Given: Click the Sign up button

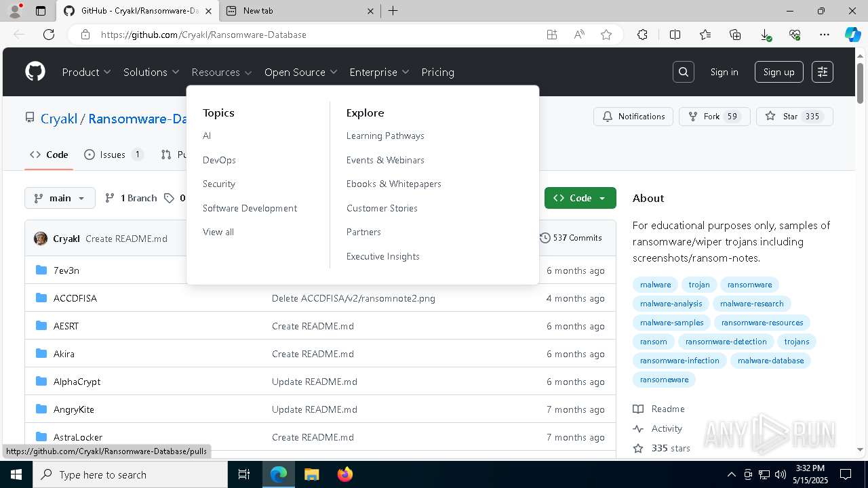Looking at the screenshot, I should [779, 72].
